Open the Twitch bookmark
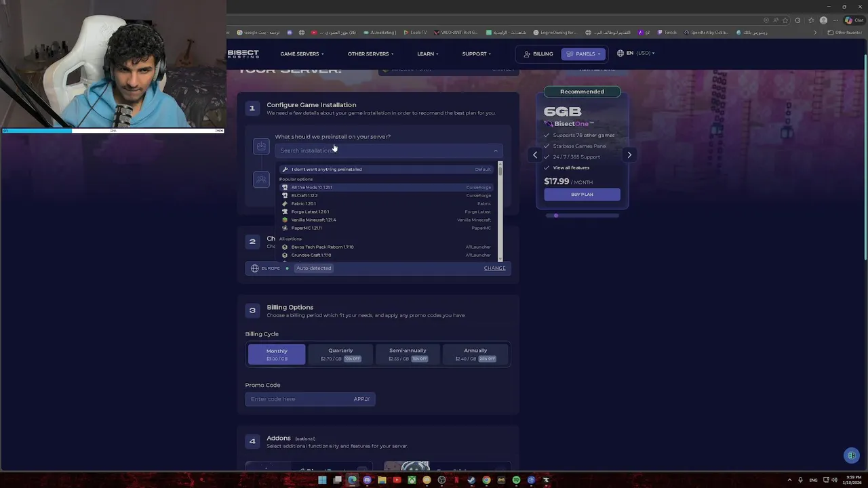868x488 pixels. tap(667, 33)
